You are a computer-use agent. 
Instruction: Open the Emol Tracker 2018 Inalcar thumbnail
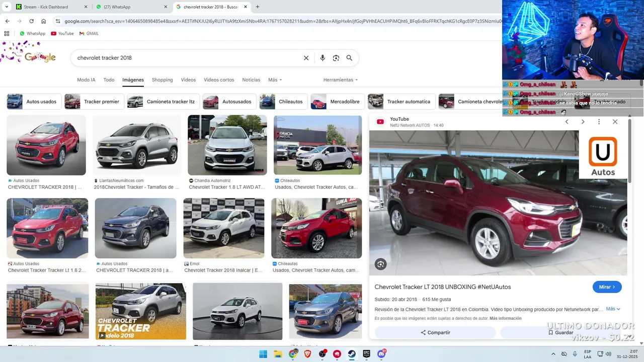click(224, 228)
